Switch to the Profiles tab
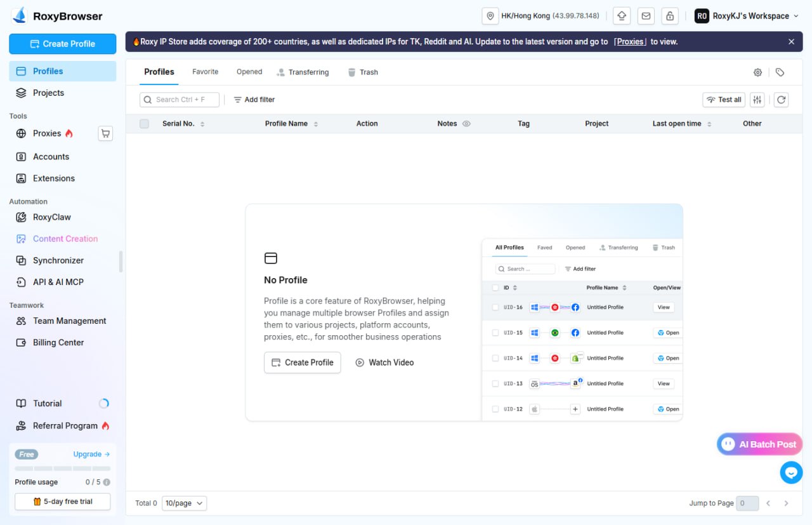This screenshot has width=812, height=525. (x=159, y=72)
